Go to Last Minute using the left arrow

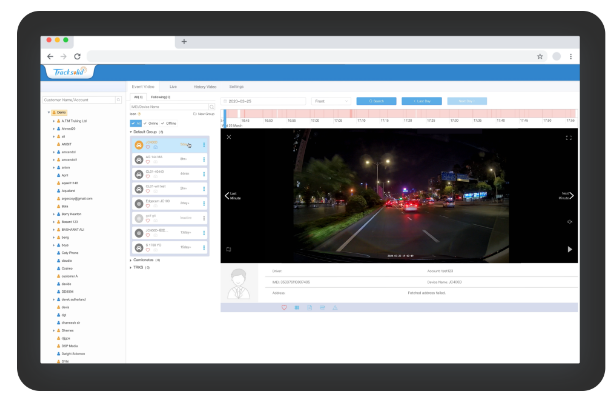point(228,196)
